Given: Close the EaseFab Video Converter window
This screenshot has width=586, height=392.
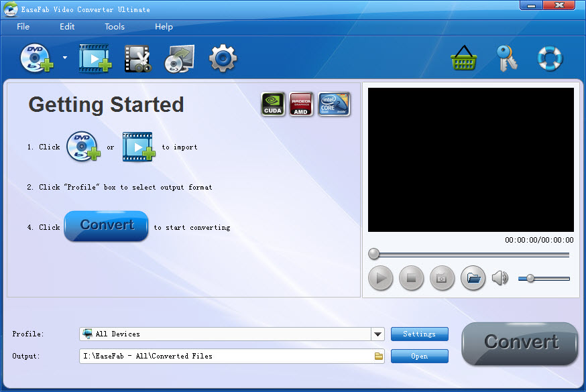Looking at the screenshot, I should [x=559, y=5].
